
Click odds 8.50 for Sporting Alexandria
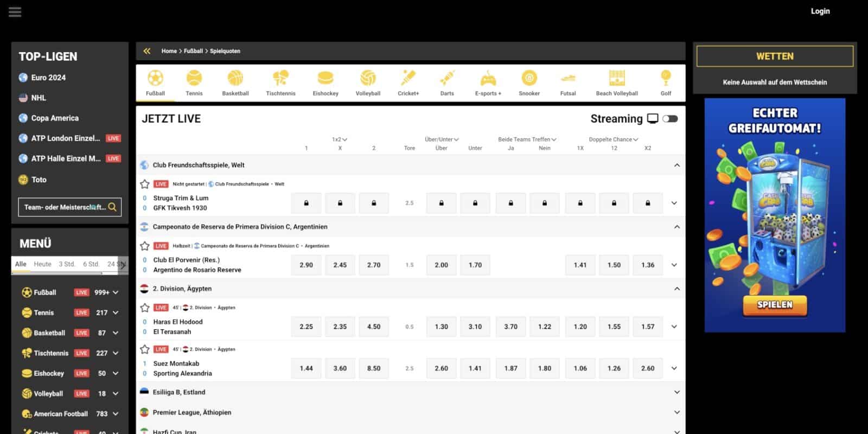[x=374, y=368]
